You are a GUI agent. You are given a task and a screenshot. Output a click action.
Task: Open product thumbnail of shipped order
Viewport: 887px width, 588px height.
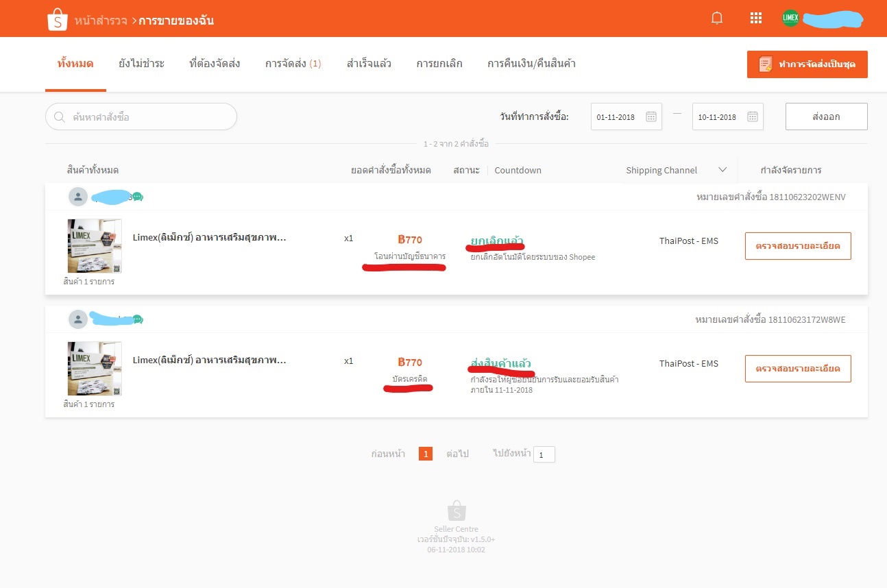pyautogui.click(x=95, y=369)
